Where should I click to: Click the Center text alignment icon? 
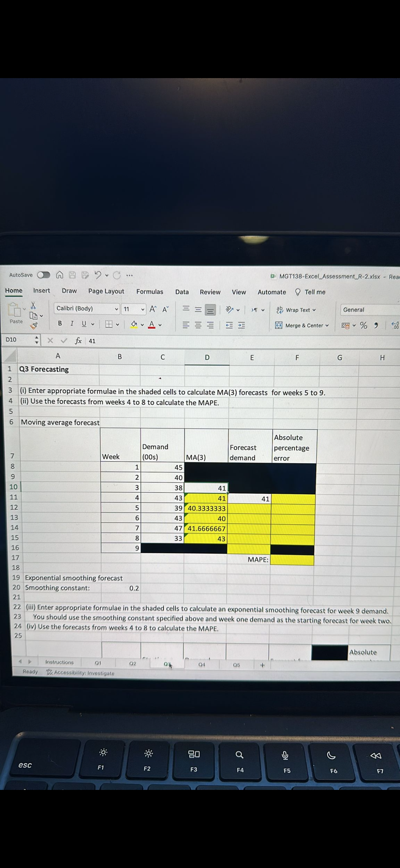coord(198,325)
